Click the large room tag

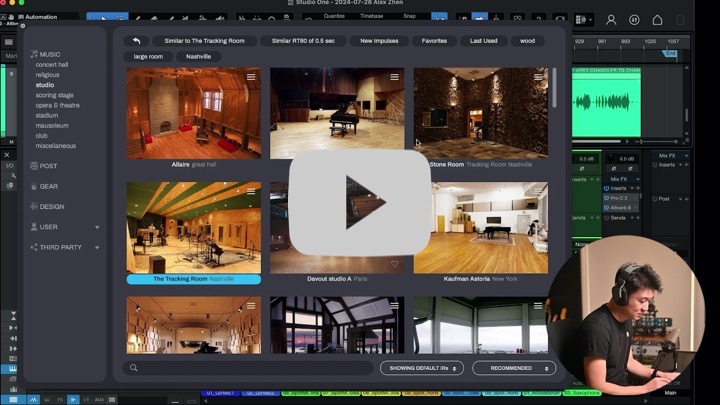point(148,56)
